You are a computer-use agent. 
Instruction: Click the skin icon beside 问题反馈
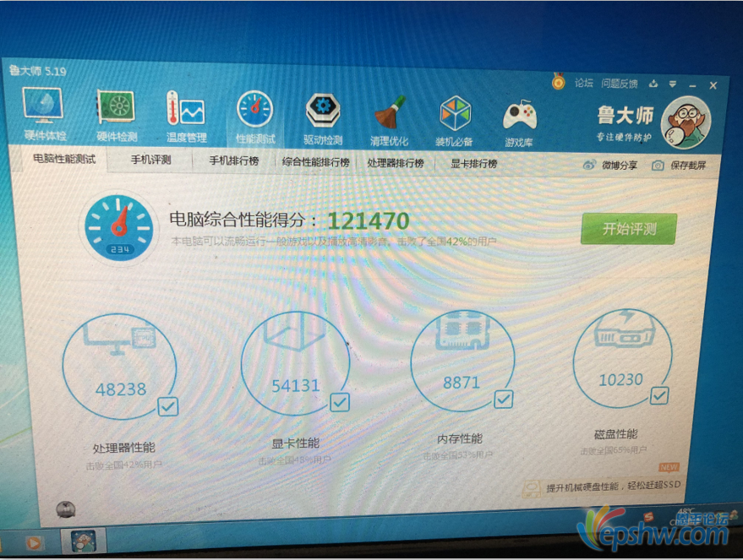(653, 84)
